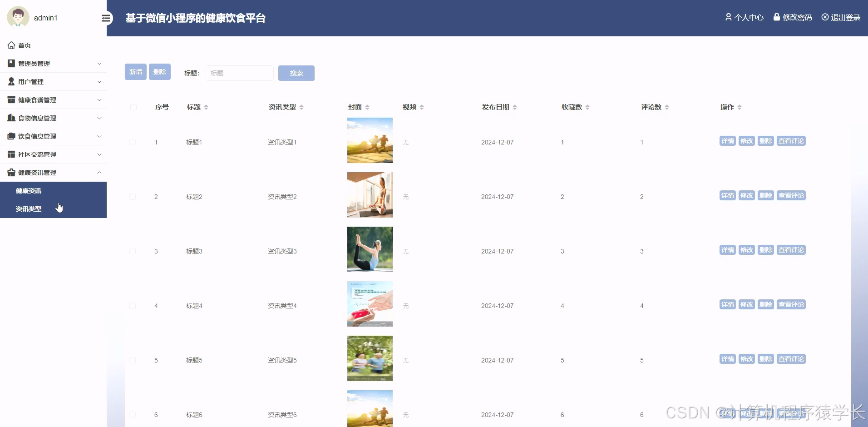Screen dimensions: 868x427
Task: Click the 食物信息管理 sidebar icon
Action: coord(11,118)
